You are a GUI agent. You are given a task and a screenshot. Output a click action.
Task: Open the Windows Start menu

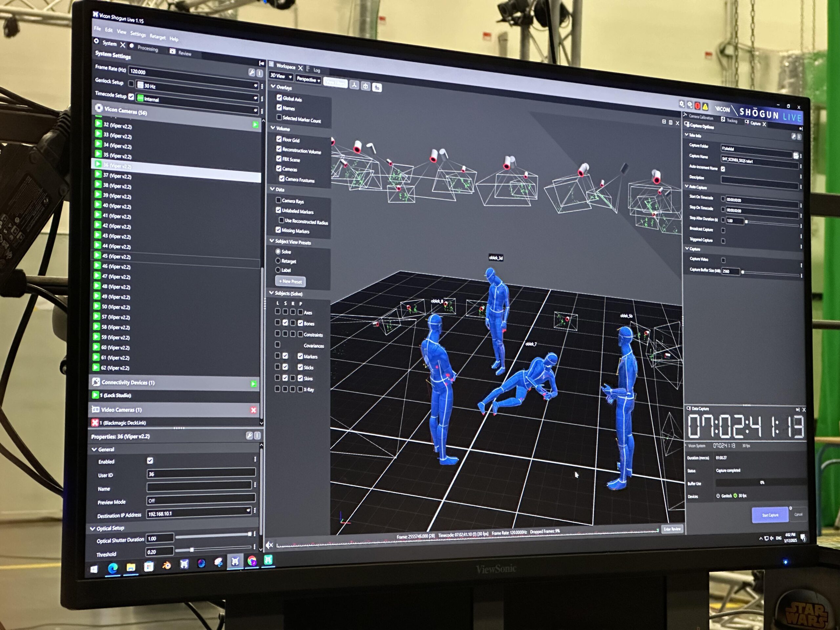click(x=94, y=569)
